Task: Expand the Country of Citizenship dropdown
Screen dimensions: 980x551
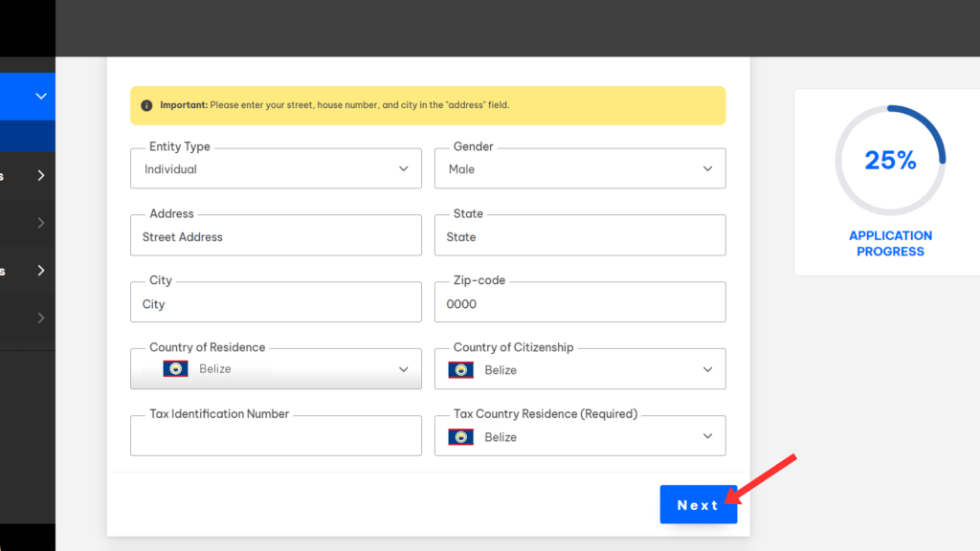Action: 706,368
